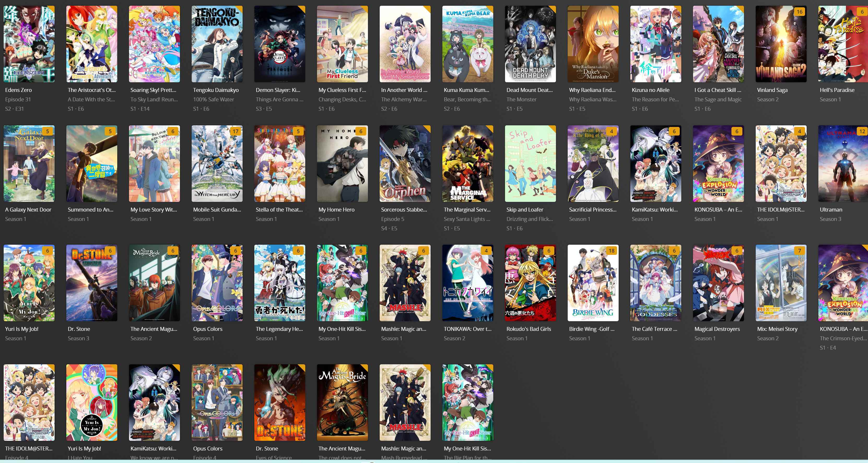Open The Marginal Service poster

point(468,163)
